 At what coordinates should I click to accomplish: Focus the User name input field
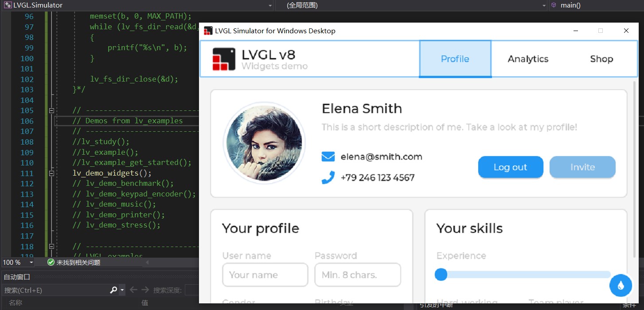[265, 275]
